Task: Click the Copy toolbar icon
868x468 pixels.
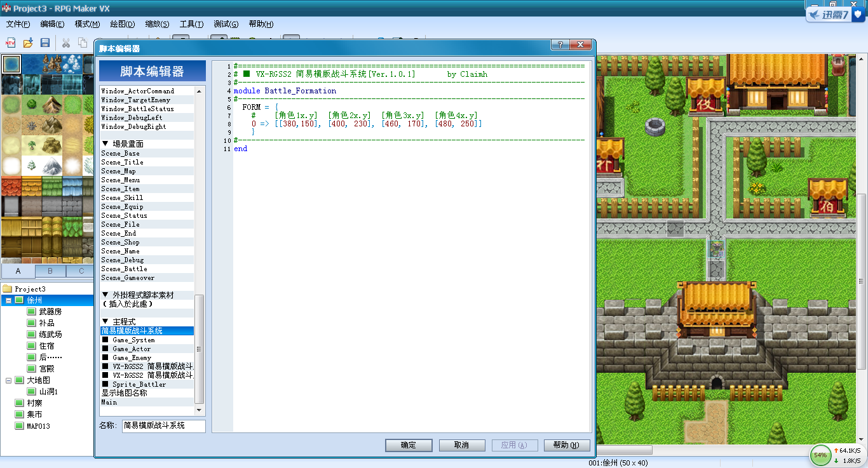Action: click(83, 43)
